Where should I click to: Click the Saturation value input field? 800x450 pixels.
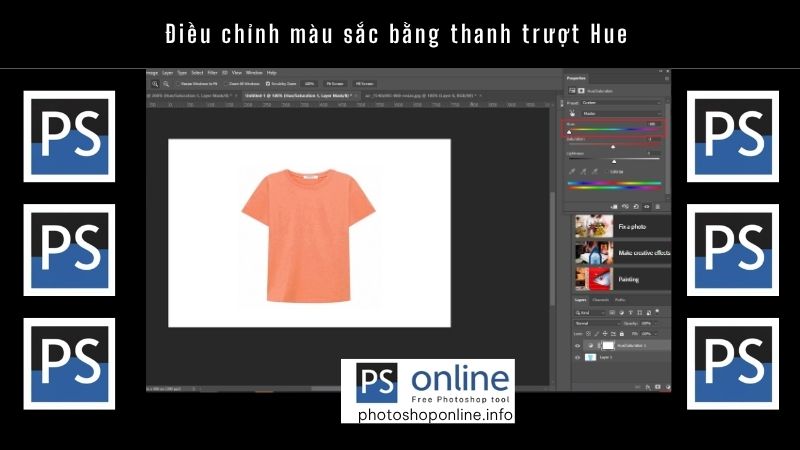pyautogui.click(x=653, y=139)
